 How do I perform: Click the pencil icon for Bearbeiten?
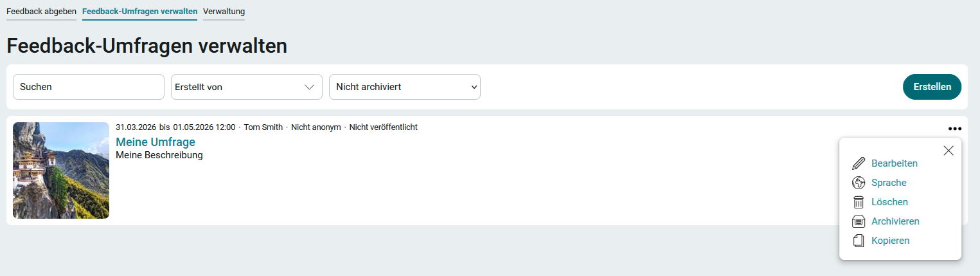(x=859, y=163)
